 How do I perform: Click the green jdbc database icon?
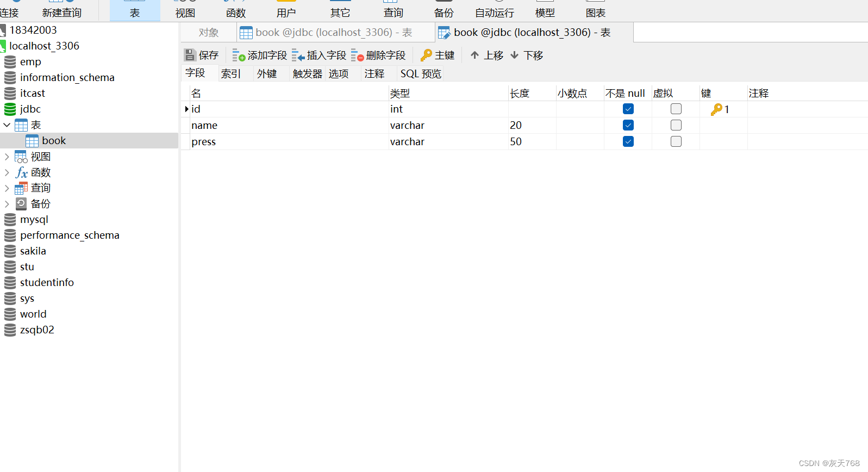pos(10,109)
